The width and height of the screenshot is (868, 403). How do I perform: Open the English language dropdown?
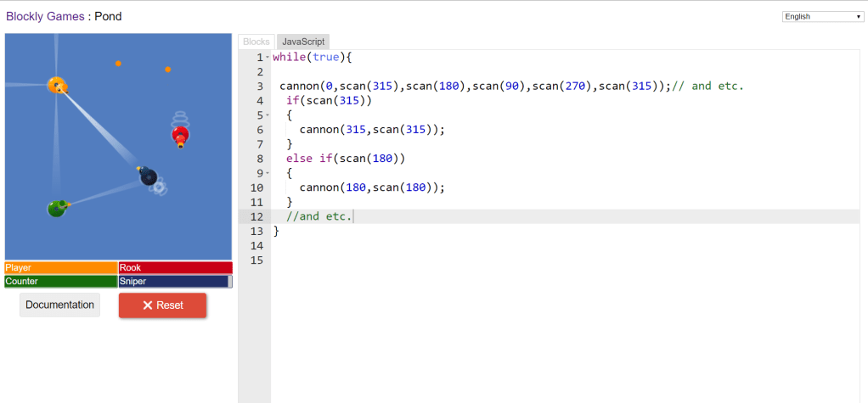pos(822,16)
